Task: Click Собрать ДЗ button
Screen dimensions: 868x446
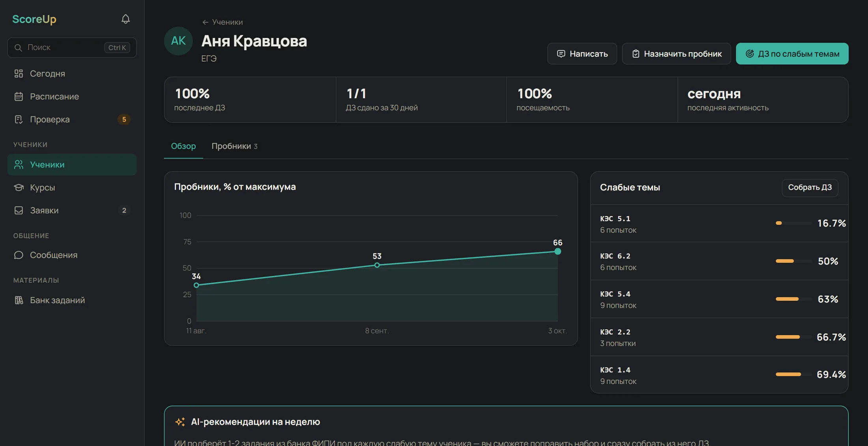Action: coord(810,188)
